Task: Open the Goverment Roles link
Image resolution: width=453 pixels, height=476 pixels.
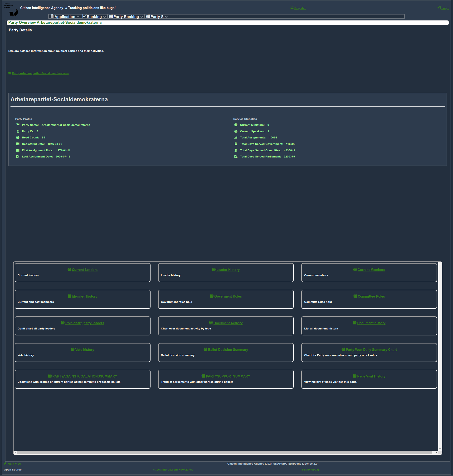Action: 228,296
